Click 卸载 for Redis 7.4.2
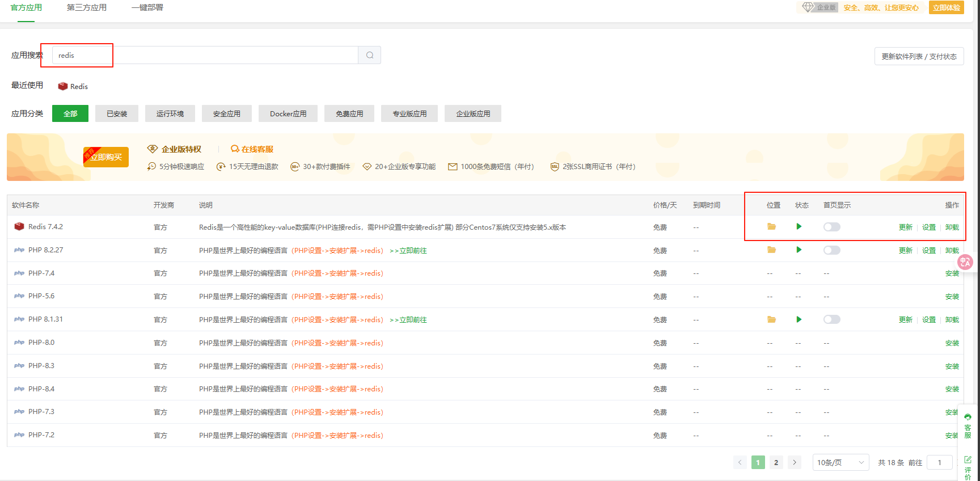980x481 pixels. point(952,227)
